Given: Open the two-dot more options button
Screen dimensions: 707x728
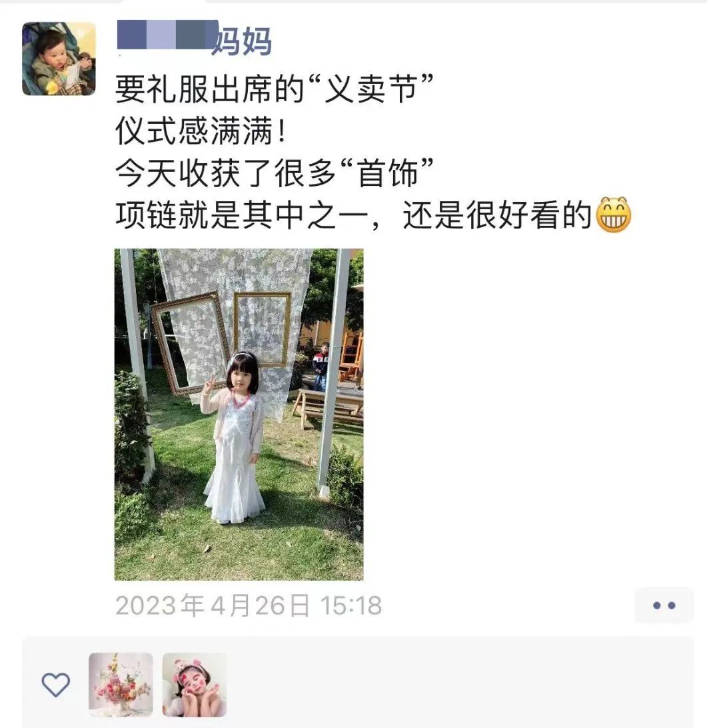Looking at the screenshot, I should 664,605.
